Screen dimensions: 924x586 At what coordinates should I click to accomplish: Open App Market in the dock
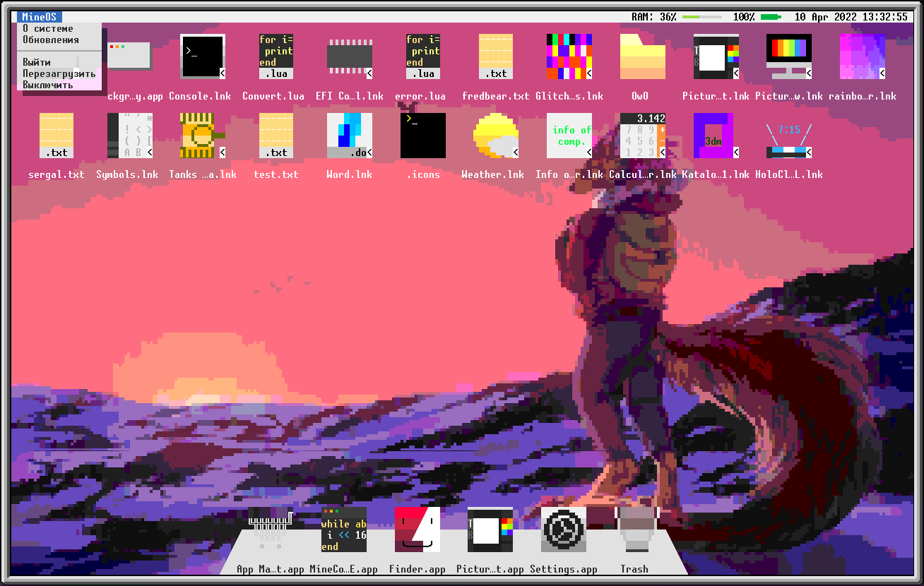click(x=271, y=530)
